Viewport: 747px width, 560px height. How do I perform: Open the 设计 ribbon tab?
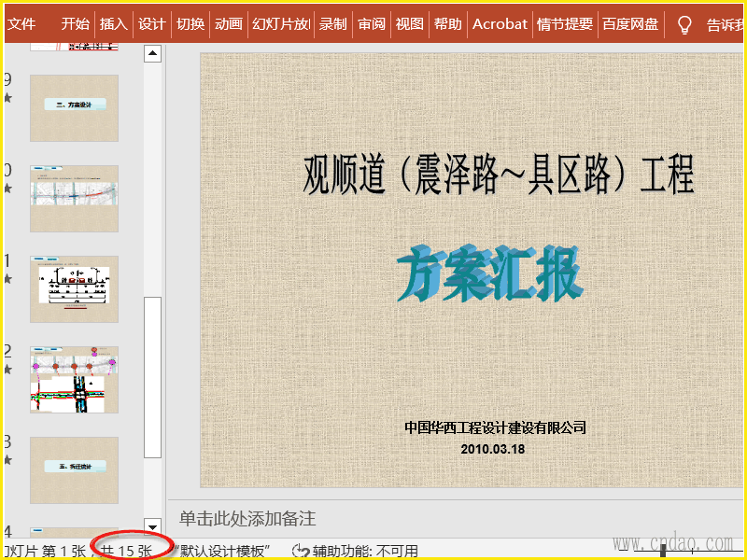pos(152,24)
